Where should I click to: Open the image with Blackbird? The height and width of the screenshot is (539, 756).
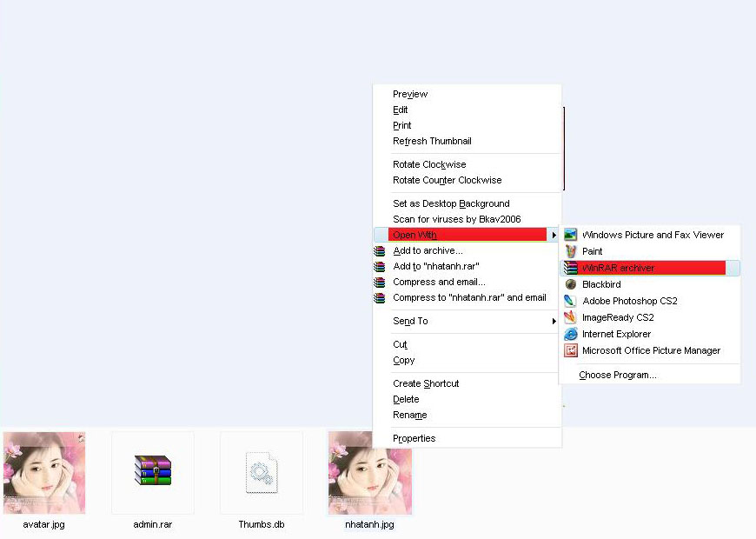coord(650,284)
